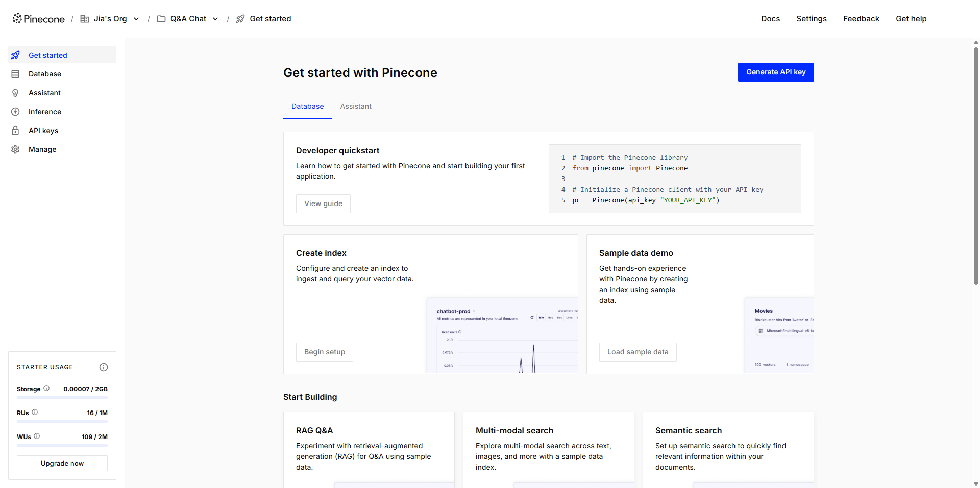Image resolution: width=980 pixels, height=488 pixels.
Task: Click the Begin setup button
Action: (325, 352)
